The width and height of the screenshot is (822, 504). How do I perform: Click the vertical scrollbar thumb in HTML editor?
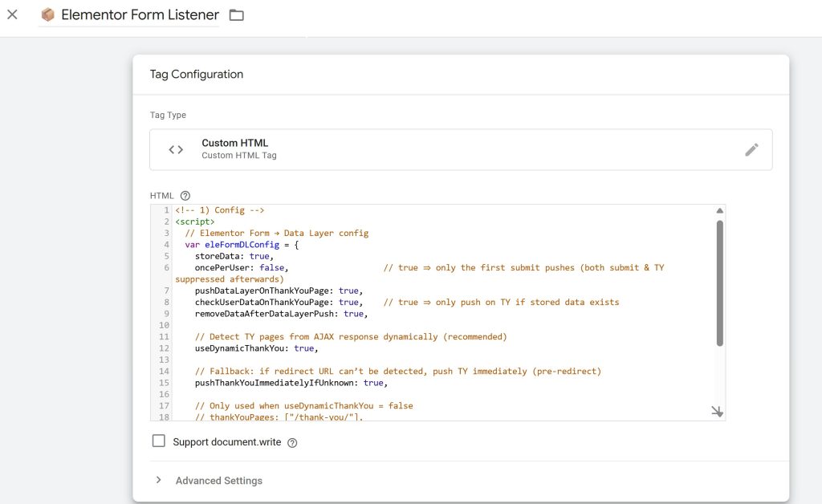click(x=720, y=283)
